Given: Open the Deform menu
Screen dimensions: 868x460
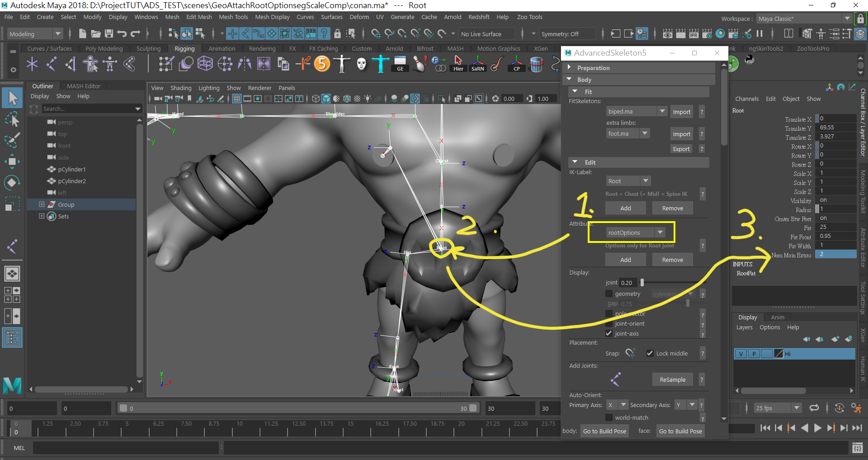Looking at the screenshot, I should click(x=359, y=17).
